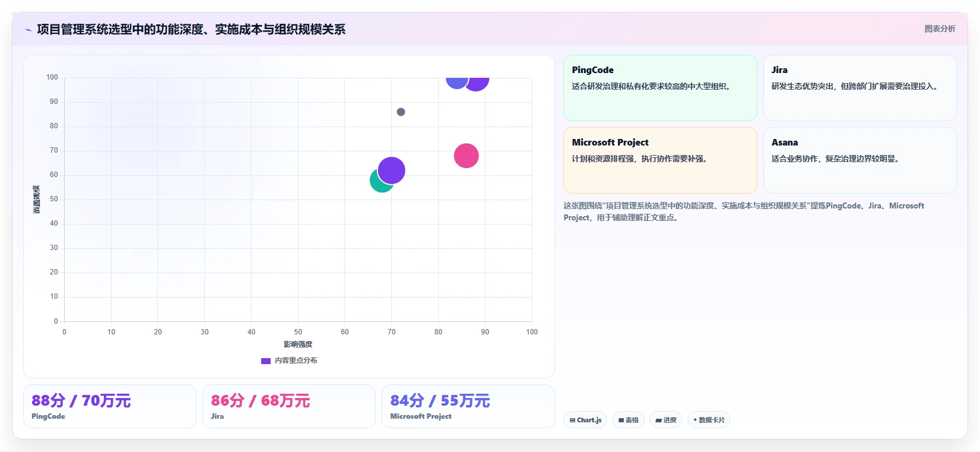Click the header icon beside the title

tap(28, 30)
